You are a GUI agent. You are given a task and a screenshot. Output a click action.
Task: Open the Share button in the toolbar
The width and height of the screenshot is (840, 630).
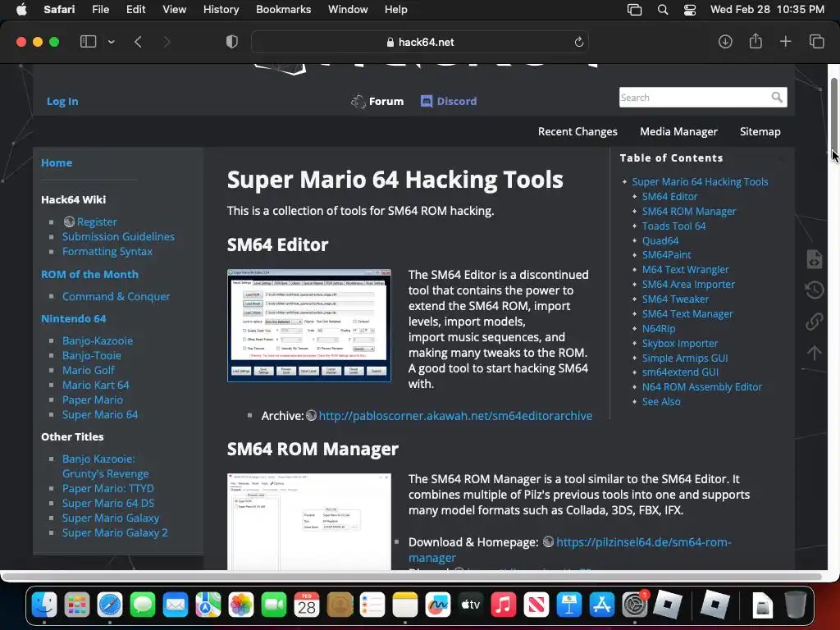pos(756,41)
